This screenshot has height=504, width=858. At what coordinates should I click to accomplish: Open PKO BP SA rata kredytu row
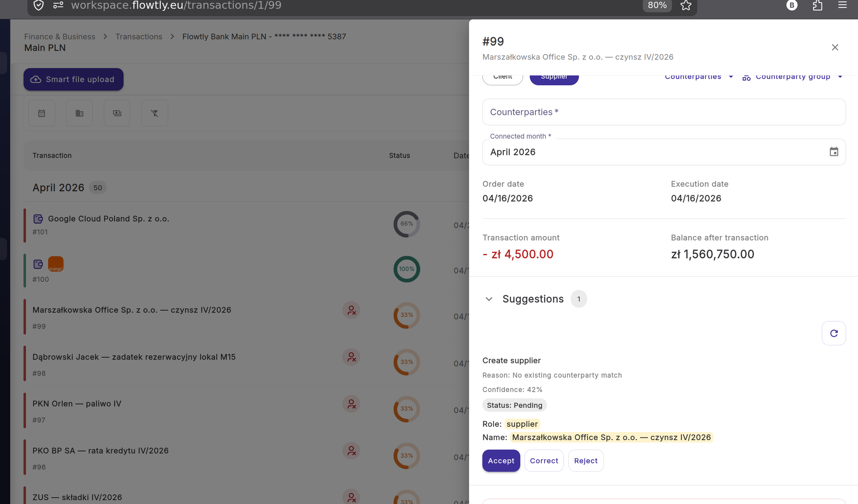coord(100,451)
